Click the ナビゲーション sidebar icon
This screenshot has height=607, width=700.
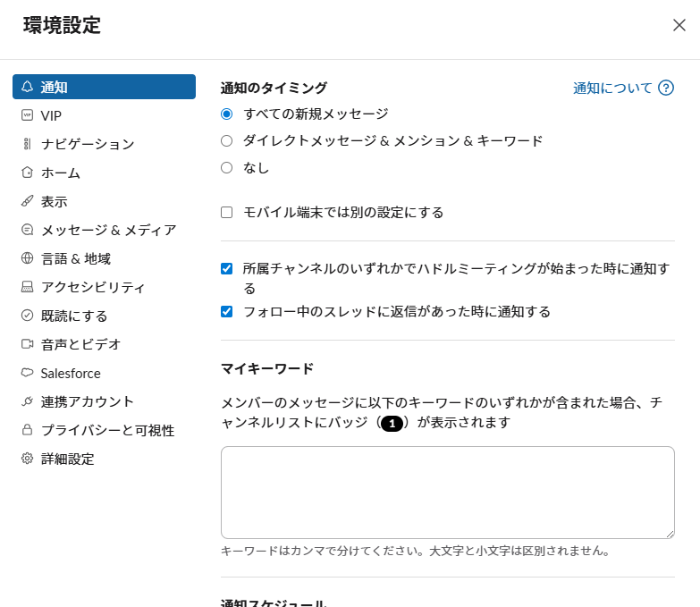point(27,144)
